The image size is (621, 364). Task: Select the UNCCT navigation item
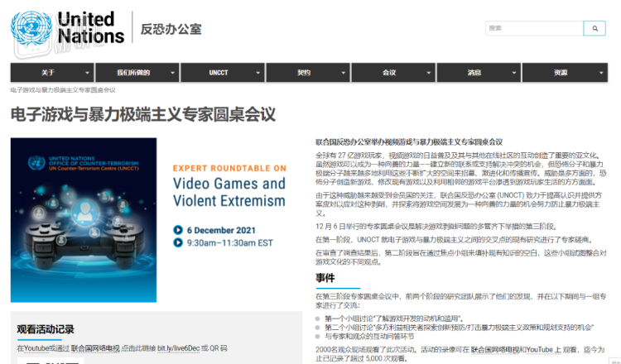coord(219,73)
